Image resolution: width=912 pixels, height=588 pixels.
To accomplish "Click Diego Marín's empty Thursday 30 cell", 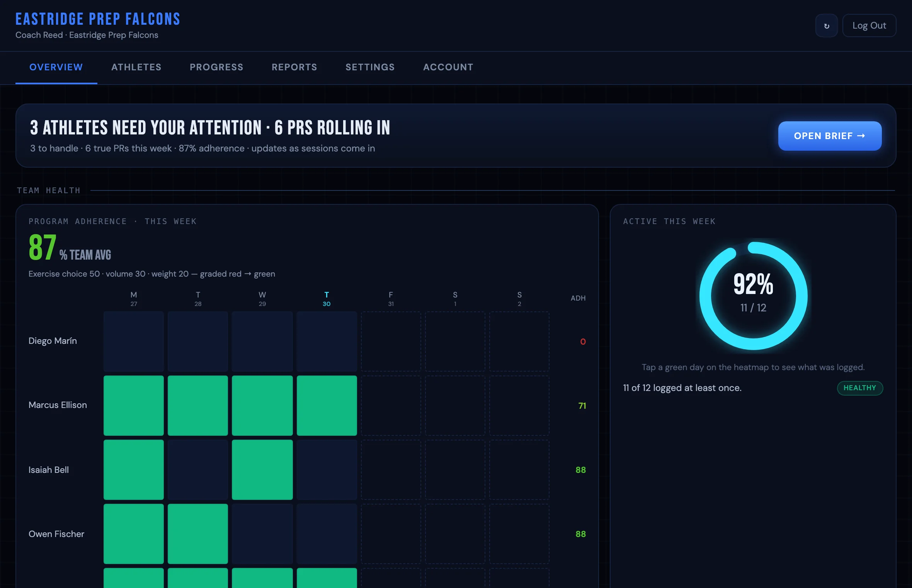I will click(x=327, y=341).
